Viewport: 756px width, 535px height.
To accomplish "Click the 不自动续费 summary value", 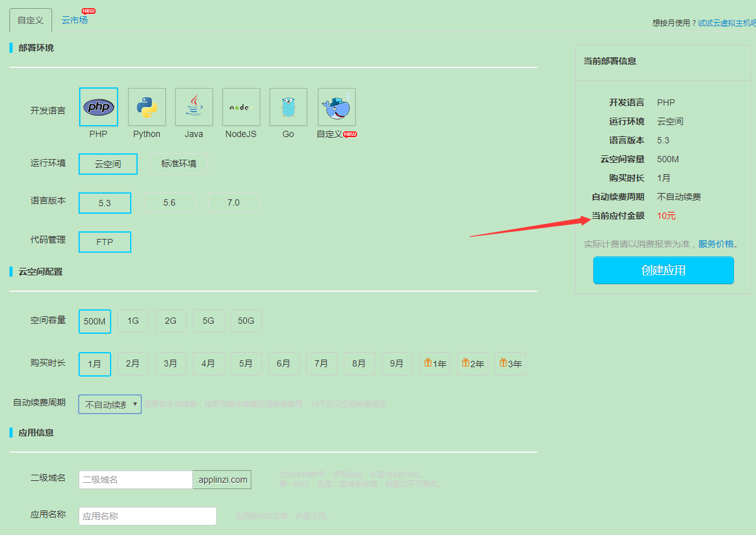I will point(679,197).
